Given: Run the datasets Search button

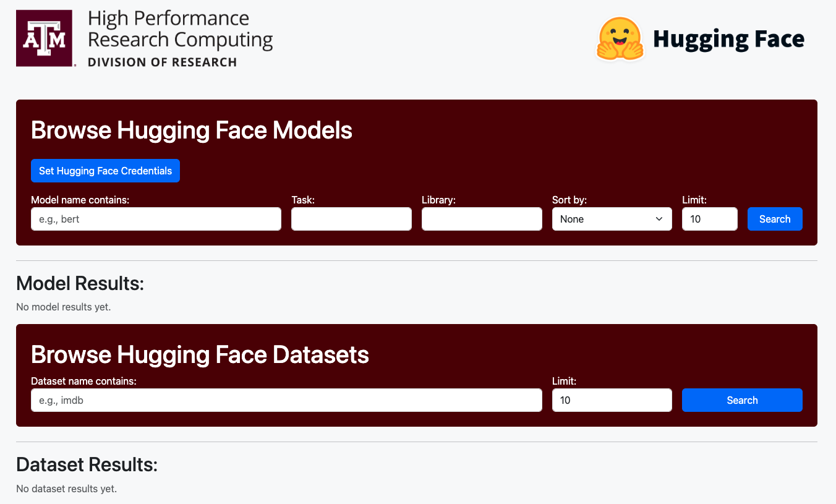Looking at the screenshot, I should (x=742, y=400).
